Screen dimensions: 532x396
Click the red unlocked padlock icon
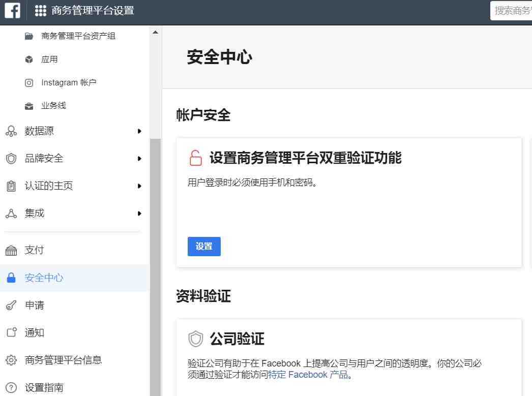pos(195,158)
